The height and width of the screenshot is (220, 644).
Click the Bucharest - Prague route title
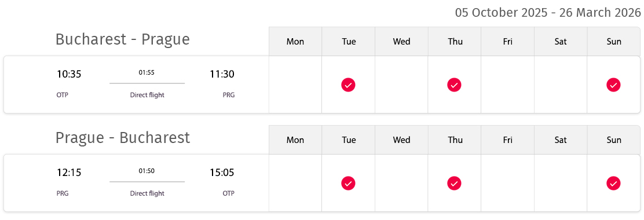tap(122, 39)
